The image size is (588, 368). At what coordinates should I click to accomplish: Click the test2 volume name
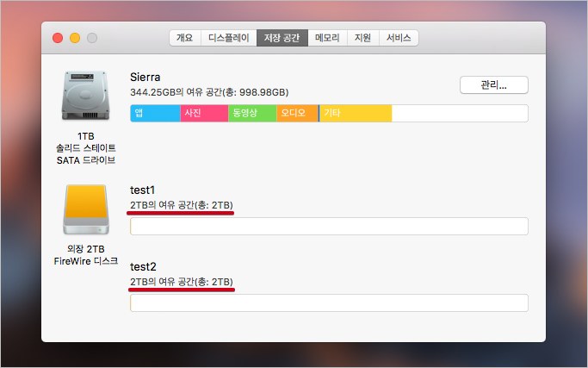click(x=143, y=267)
